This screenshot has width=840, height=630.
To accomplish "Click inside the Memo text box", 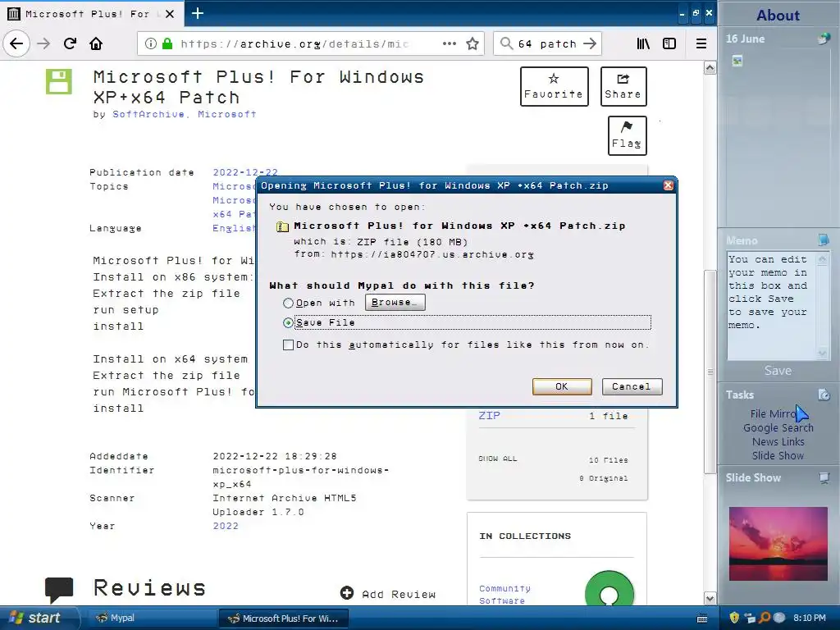I will (x=771, y=305).
